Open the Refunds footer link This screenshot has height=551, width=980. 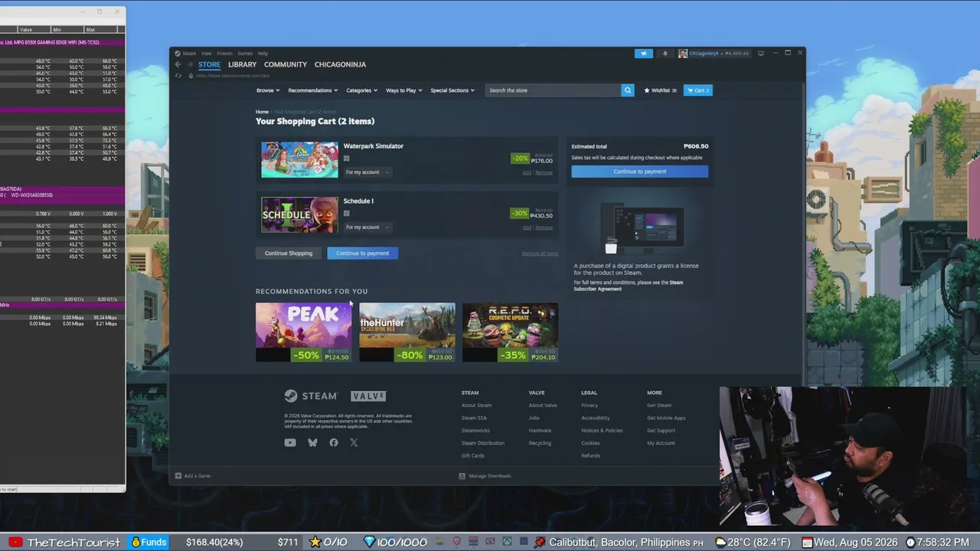pyautogui.click(x=590, y=455)
